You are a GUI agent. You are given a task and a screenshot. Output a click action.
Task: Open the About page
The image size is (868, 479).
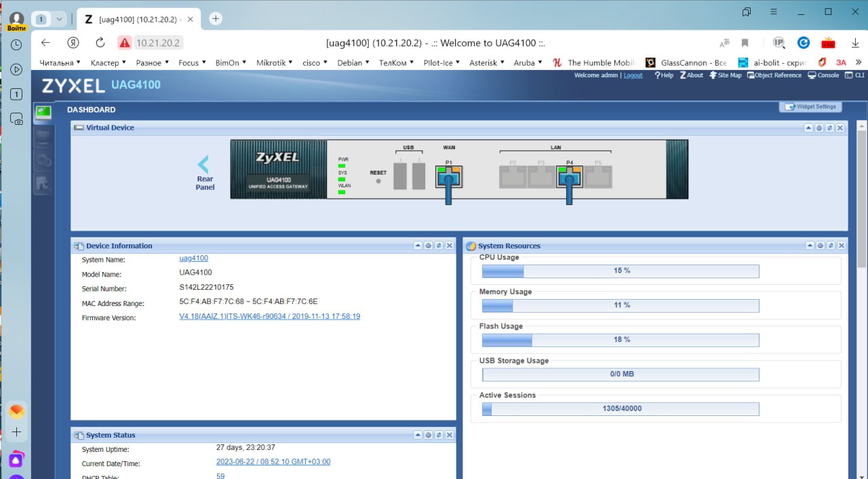click(692, 75)
